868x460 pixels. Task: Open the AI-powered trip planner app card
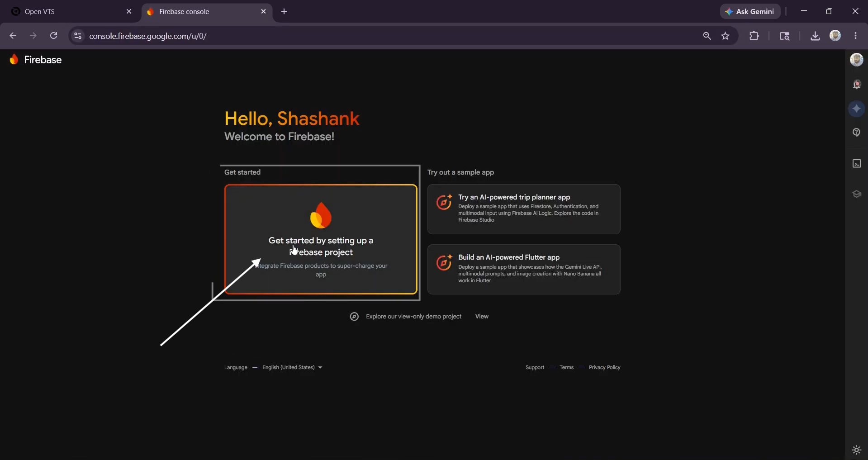(524, 209)
